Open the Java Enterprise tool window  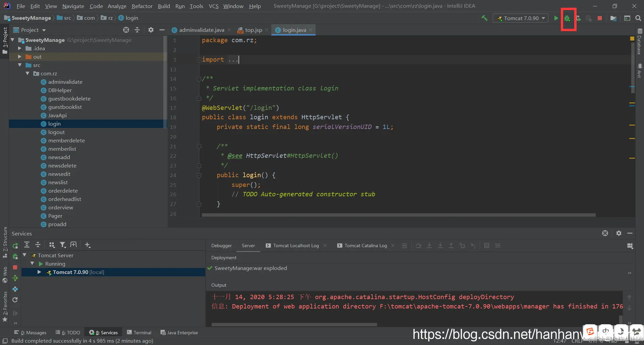(x=179, y=333)
